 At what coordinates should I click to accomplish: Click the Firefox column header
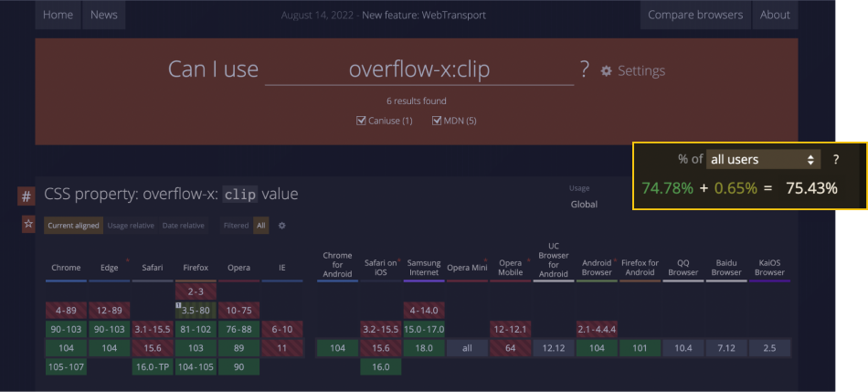[196, 268]
